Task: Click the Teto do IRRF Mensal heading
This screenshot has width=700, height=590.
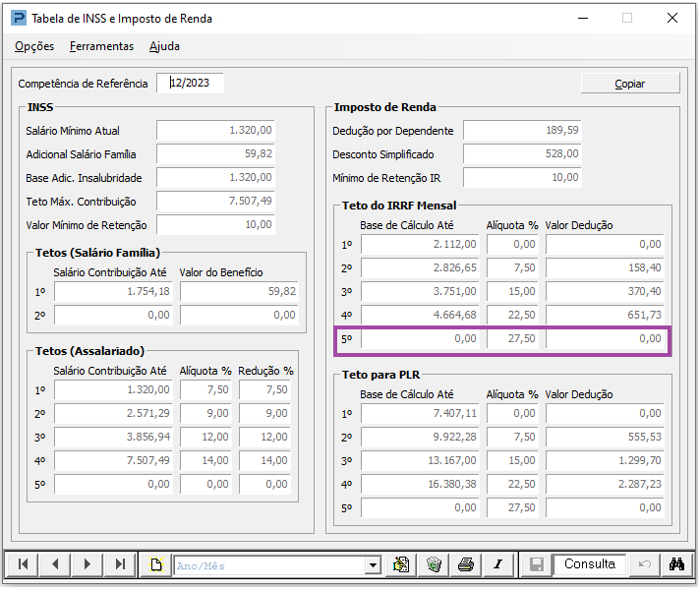Action: 399,206
